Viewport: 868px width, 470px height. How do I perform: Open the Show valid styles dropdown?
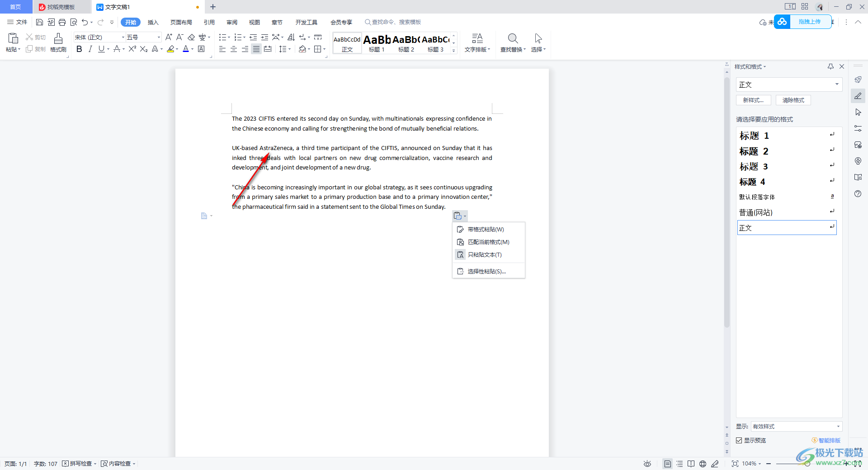[x=838, y=426]
